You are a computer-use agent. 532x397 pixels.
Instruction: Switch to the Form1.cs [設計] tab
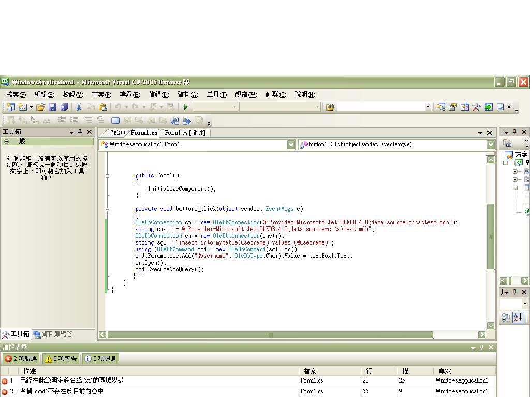[x=185, y=133]
